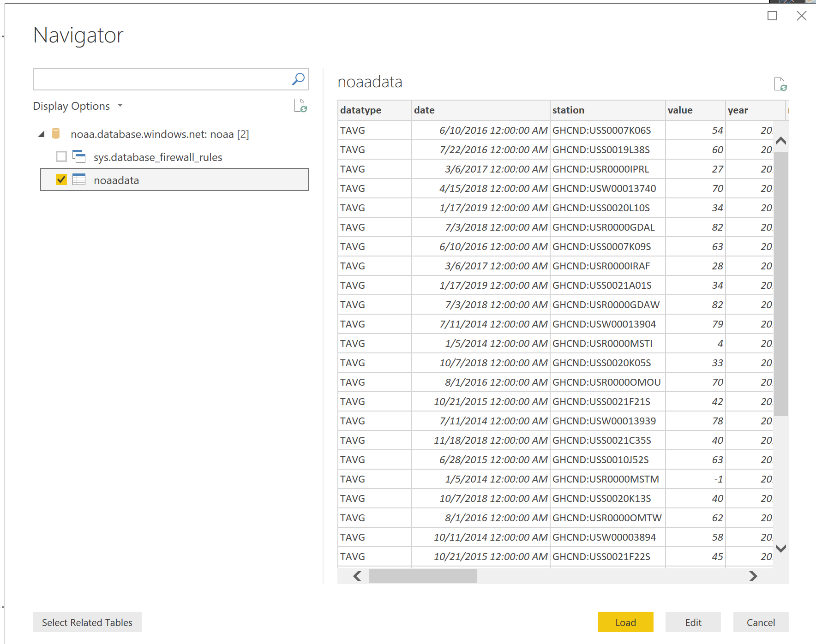The image size is (816, 644).
Task: Click the Load button
Action: click(625, 622)
